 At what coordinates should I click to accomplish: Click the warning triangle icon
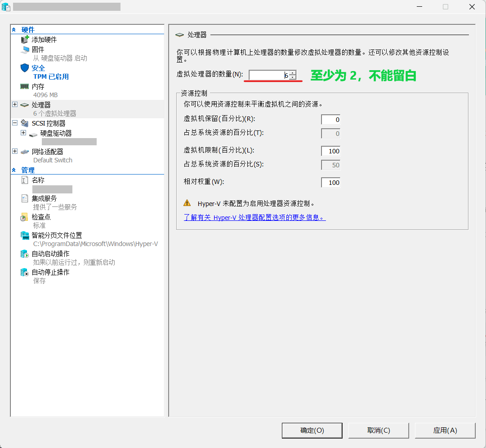(x=187, y=203)
